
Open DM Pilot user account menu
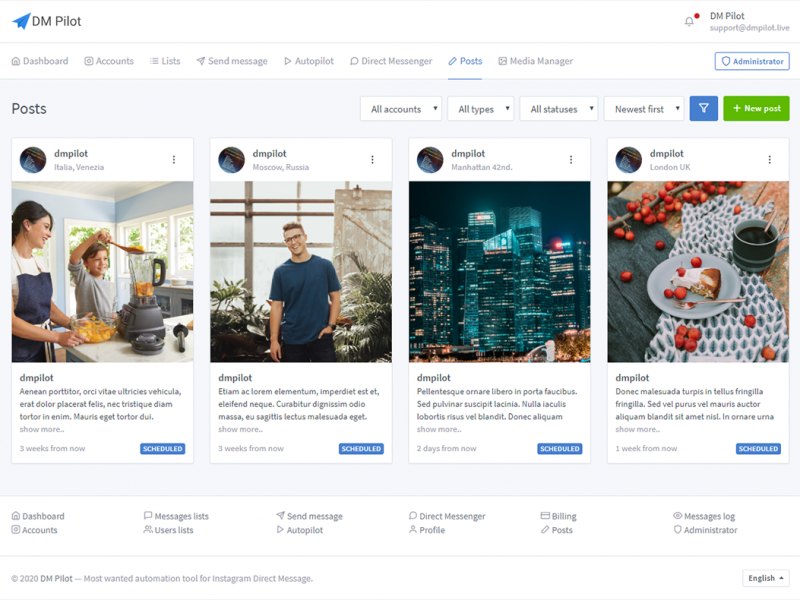pos(749,21)
